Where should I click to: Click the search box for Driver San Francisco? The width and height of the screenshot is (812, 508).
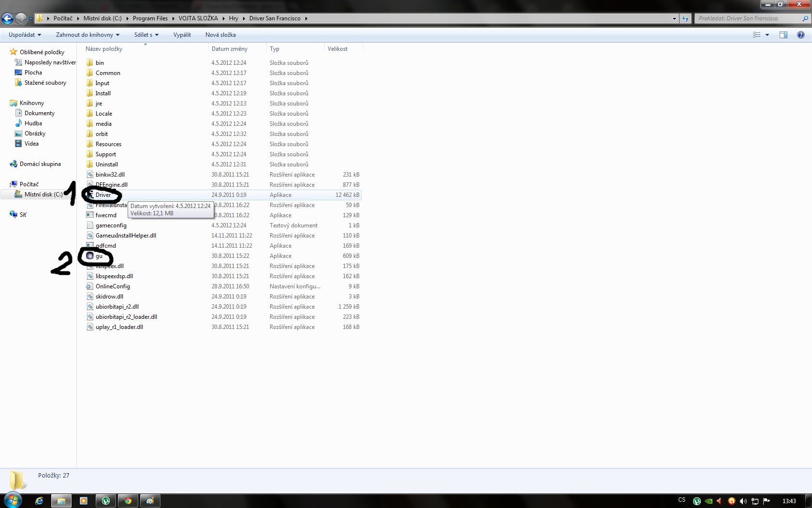747,18
